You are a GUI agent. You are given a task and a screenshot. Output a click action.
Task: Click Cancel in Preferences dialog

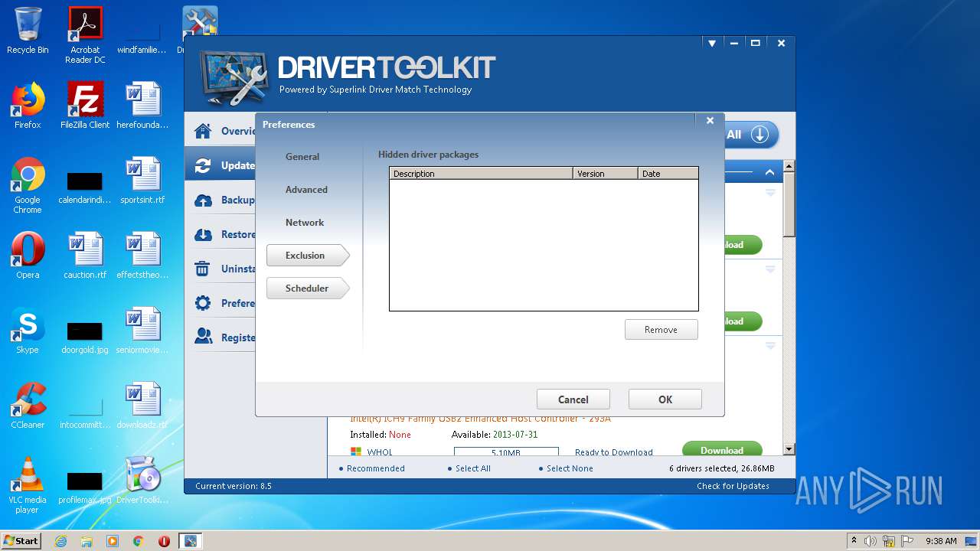pos(573,399)
